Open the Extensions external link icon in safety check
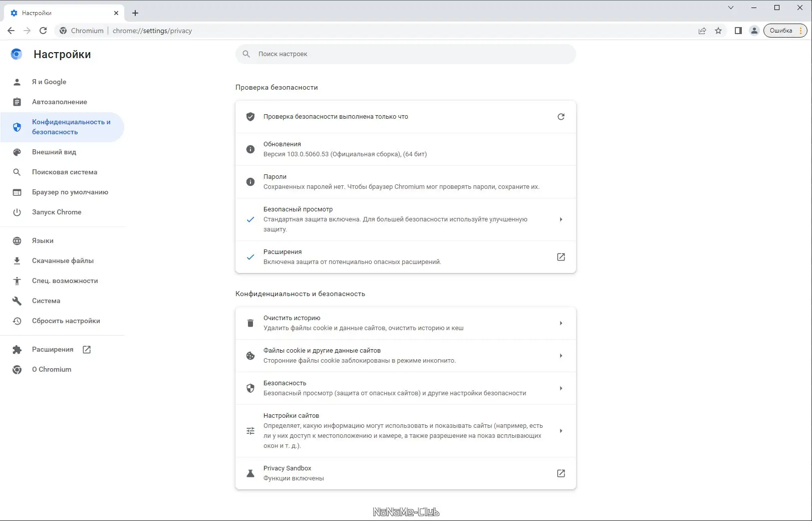Screen dimensions: 812x521 [x=561, y=257]
